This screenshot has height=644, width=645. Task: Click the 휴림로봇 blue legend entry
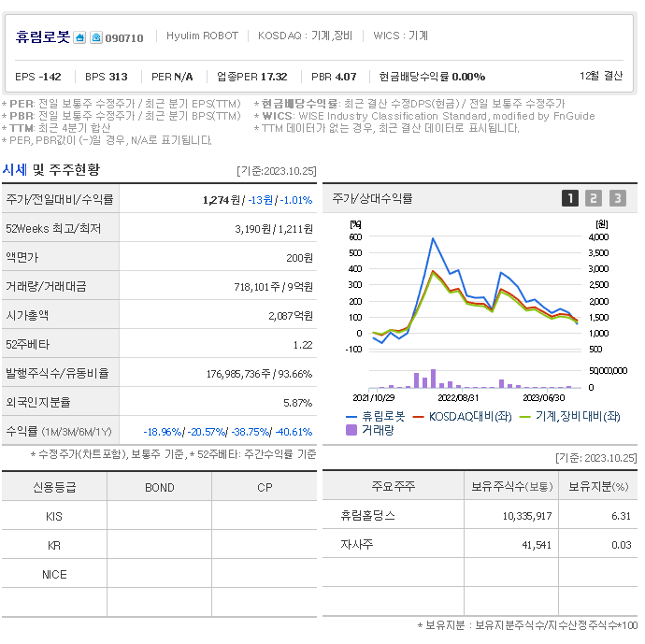point(376,417)
